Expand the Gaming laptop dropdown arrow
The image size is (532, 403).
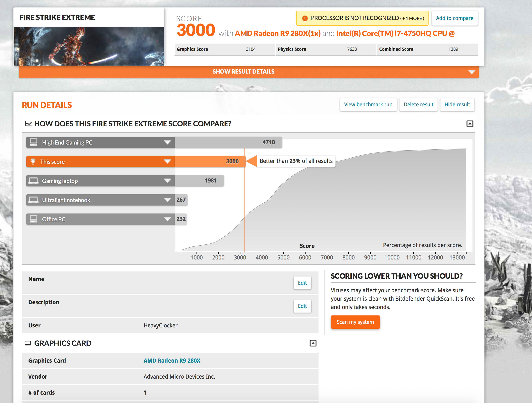tap(167, 181)
